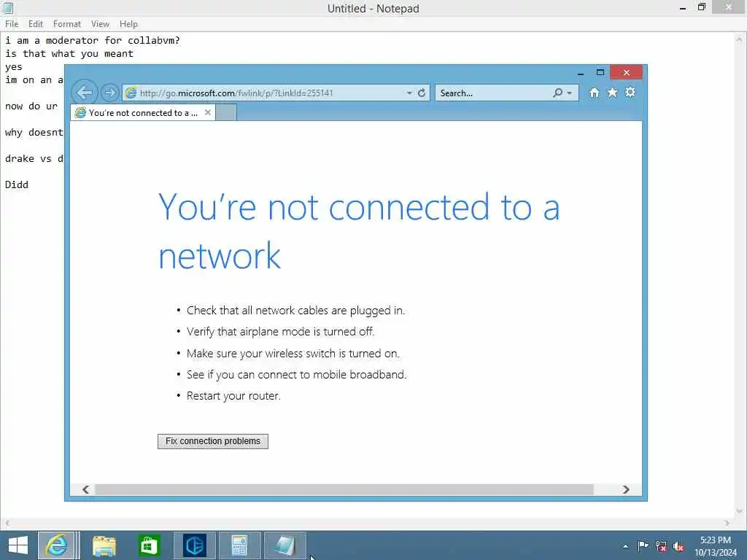Open the Notepad View menu
Screen dimensions: 747x560
[100, 24]
